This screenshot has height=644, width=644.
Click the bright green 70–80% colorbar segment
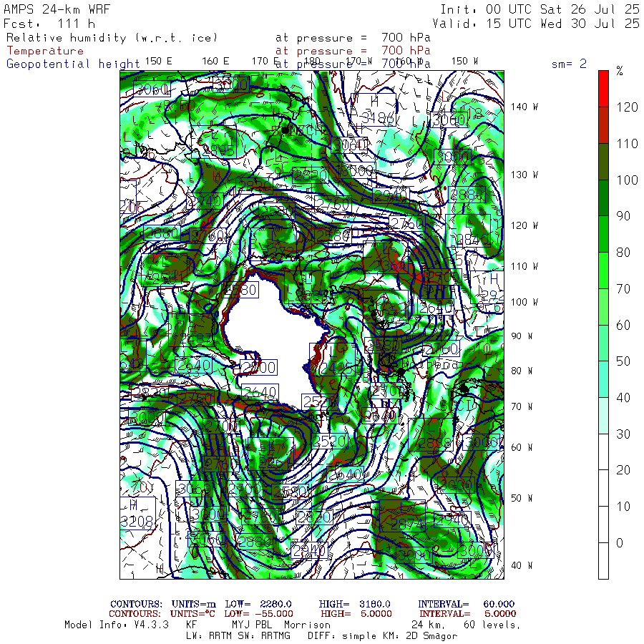tap(603, 270)
